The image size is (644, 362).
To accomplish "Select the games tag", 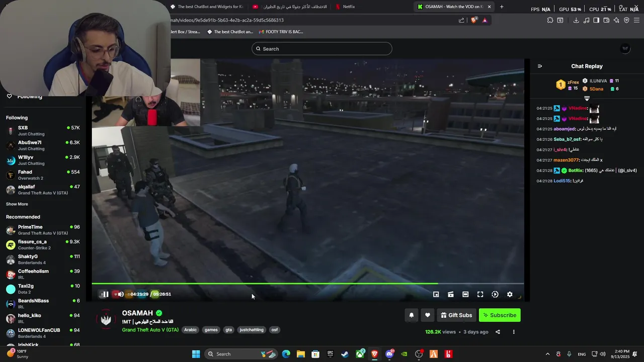I will coord(211,330).
